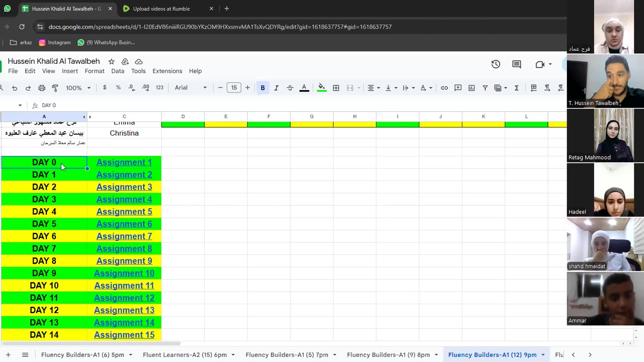Open the Assignment 13 link
Image resolution: width=644 pixels, height=362 pixels.
pyautogui.click(x=124, y=310)
